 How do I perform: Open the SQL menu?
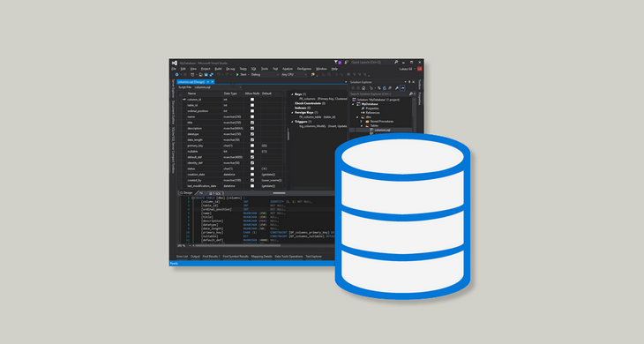tap(254, 69)
